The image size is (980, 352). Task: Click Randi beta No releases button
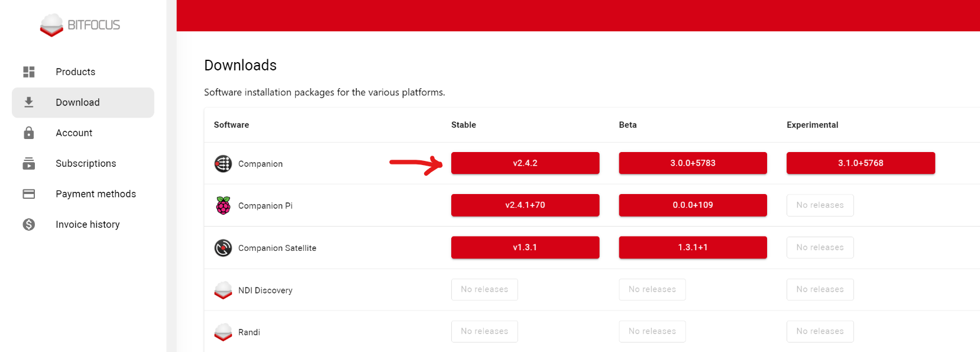[x=652, y=331]
